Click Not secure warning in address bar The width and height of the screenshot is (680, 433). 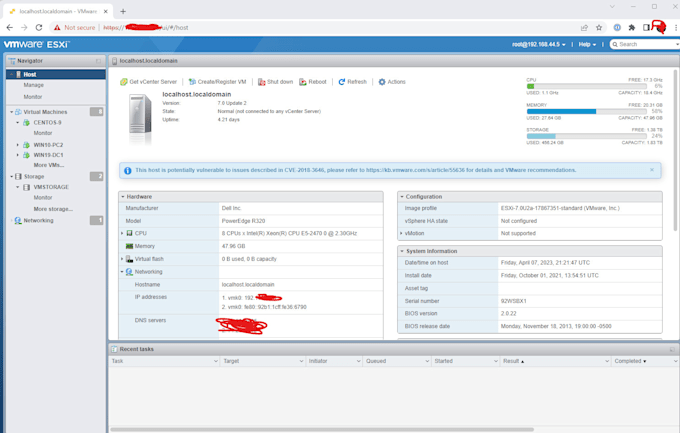point(74,27)
